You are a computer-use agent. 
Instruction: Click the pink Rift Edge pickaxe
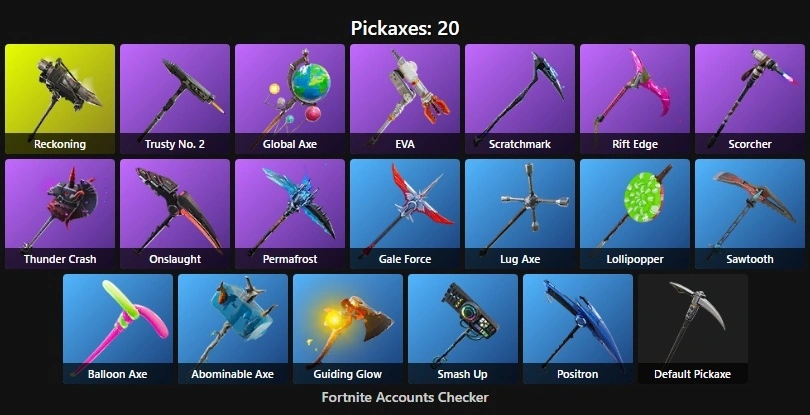(634, 99)
